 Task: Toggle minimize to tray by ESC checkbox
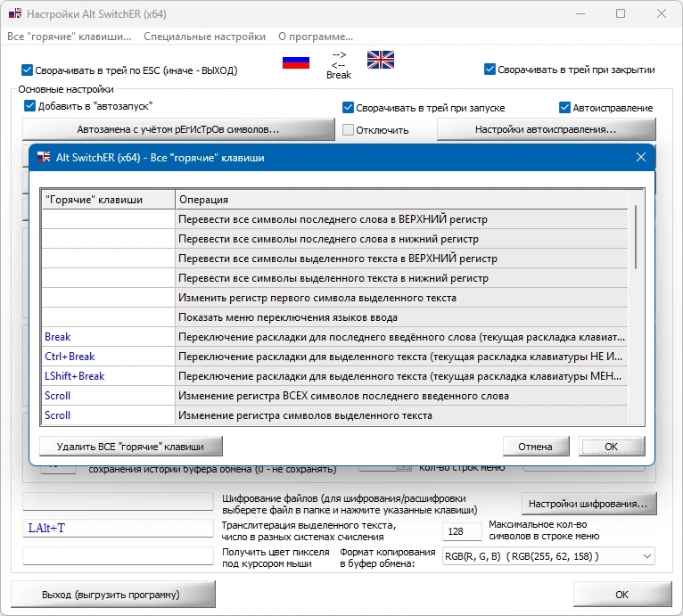pos(27,70)
